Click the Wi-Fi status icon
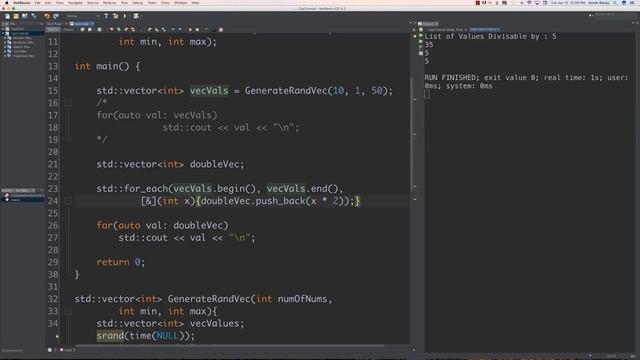The image size is (640, 360). coord(529,3)
